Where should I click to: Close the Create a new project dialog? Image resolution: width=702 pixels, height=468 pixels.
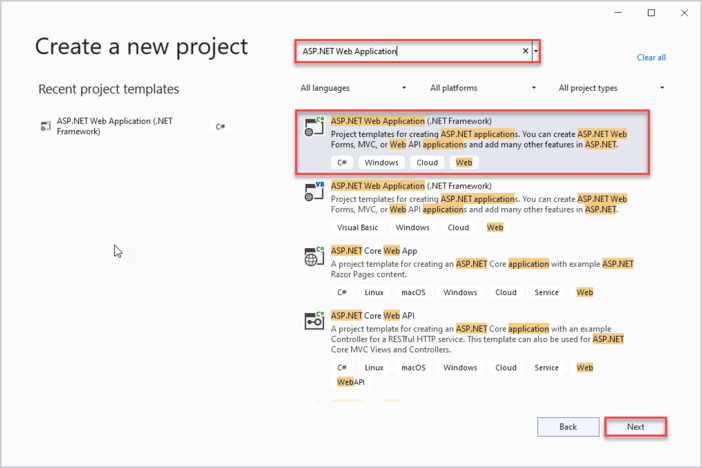[x=683, y=13]
